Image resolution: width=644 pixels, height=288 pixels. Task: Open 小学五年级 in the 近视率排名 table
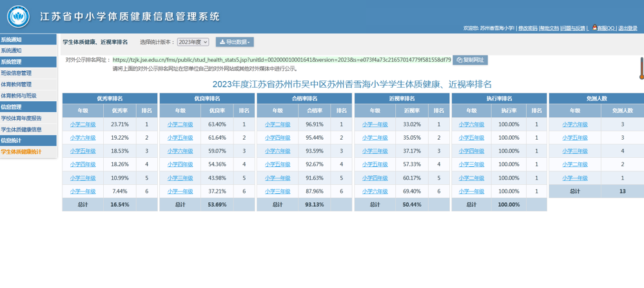[x=375, y=164]
